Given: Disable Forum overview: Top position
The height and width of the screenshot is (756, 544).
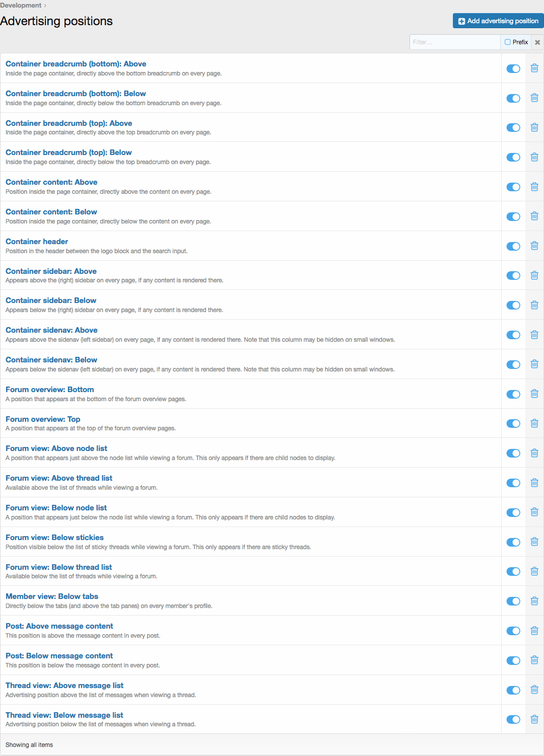Looking at the screenshot, I should pos(513,424).
